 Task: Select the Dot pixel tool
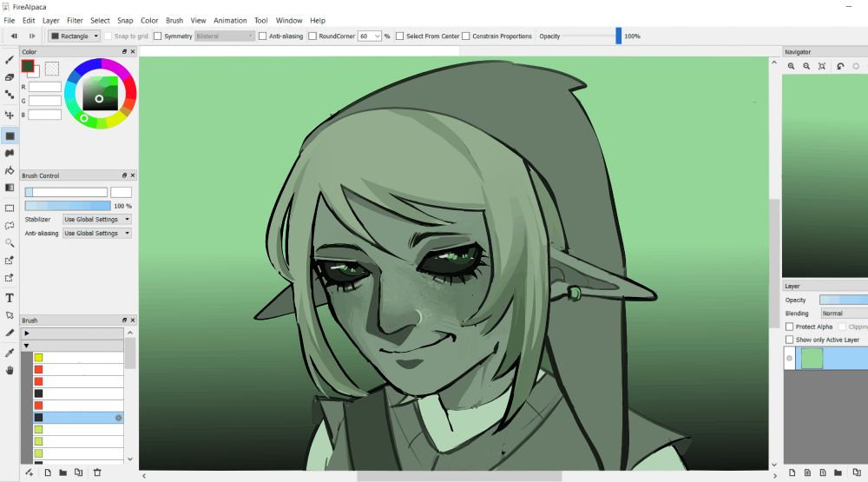(10, 95)
